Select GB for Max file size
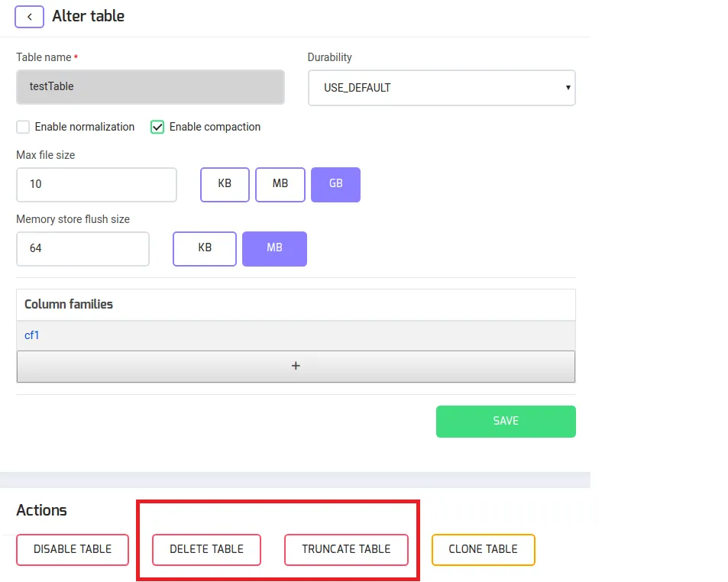The height and width of the screenshot is (582, 728). click(x=335, y=184)
